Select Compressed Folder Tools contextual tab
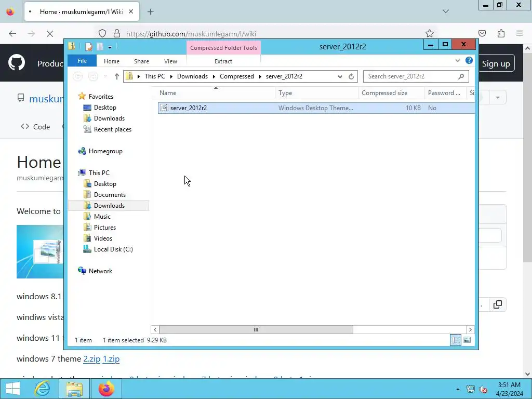532x399 pixels. pyautogui.click(x=223, y=48)
